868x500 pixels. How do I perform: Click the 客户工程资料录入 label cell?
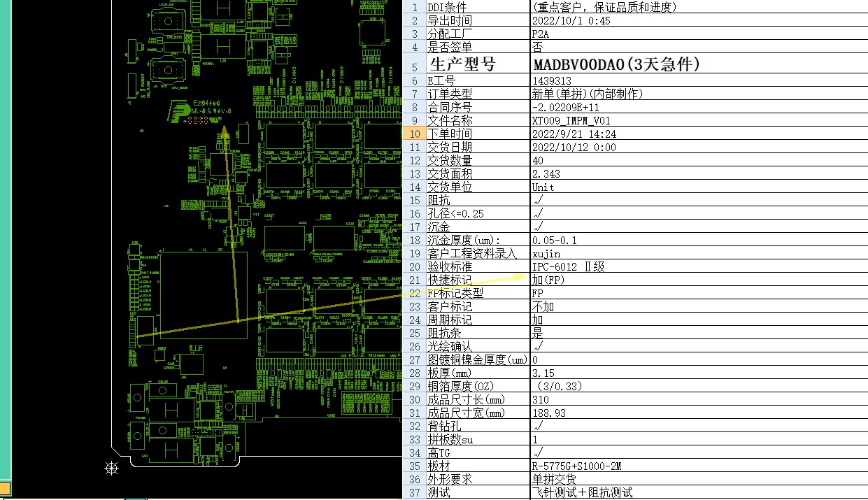478,253
